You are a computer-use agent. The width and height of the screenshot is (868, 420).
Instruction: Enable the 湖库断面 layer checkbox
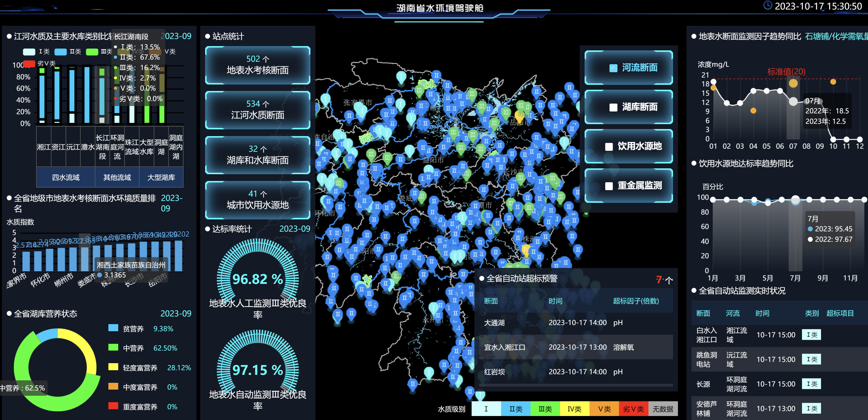coord(613,108)
